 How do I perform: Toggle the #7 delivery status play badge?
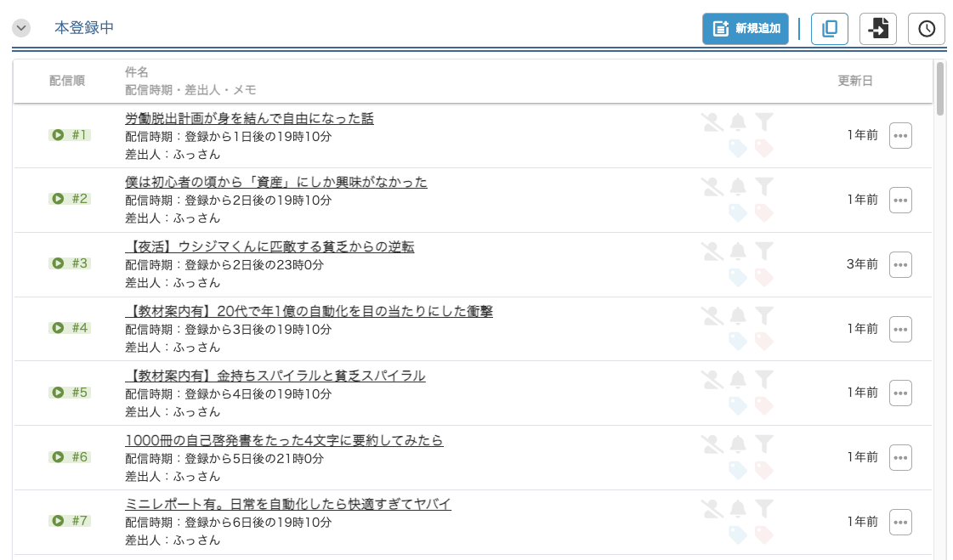(70, 521)
